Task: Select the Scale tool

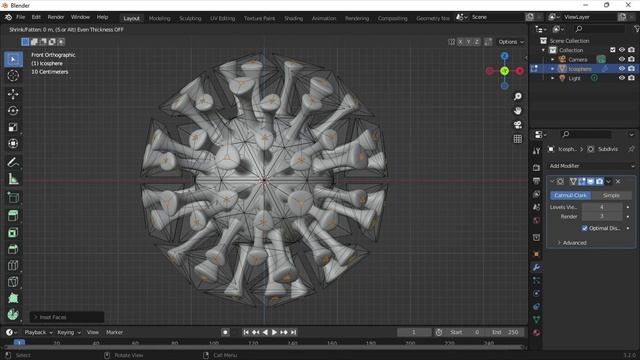Action: coord(13,127)
